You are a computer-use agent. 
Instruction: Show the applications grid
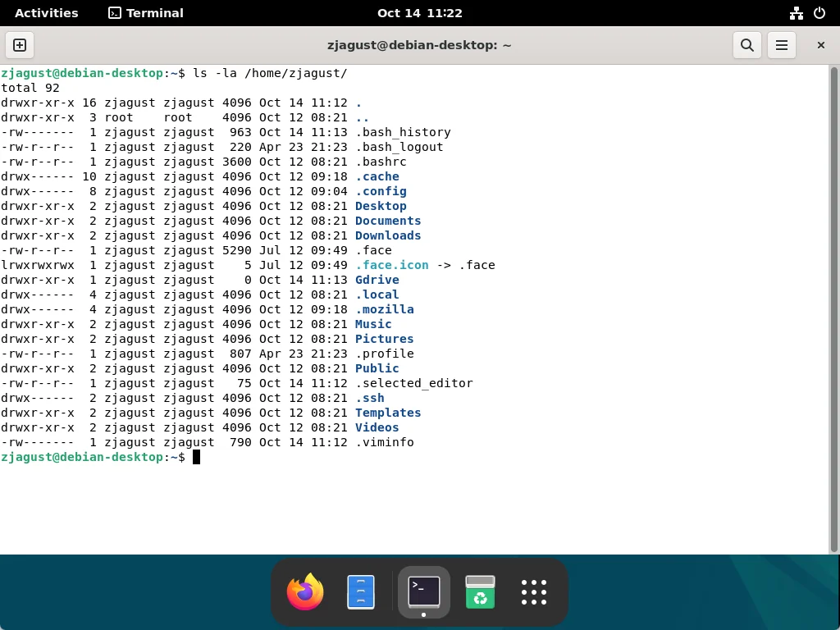tap(534, 592)
